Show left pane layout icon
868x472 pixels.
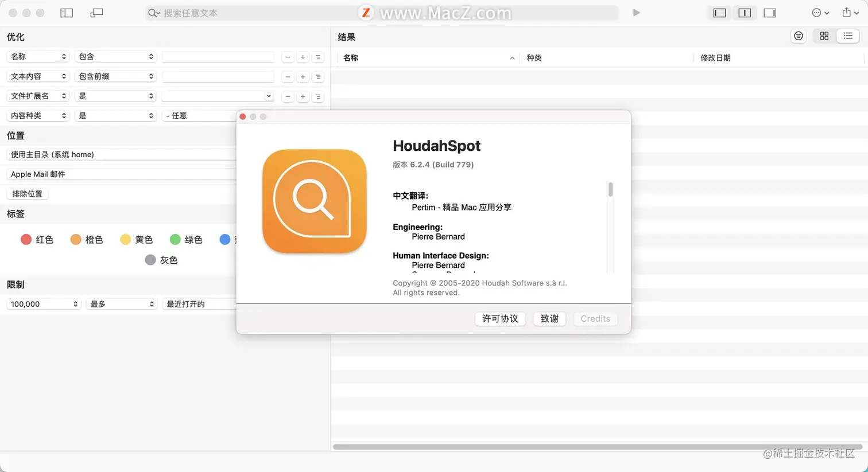tap(719, 13)
